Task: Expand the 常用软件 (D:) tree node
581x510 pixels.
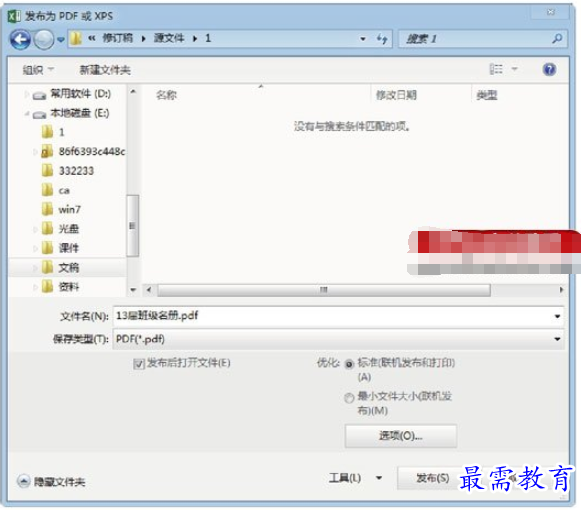Action: point(27,94)
